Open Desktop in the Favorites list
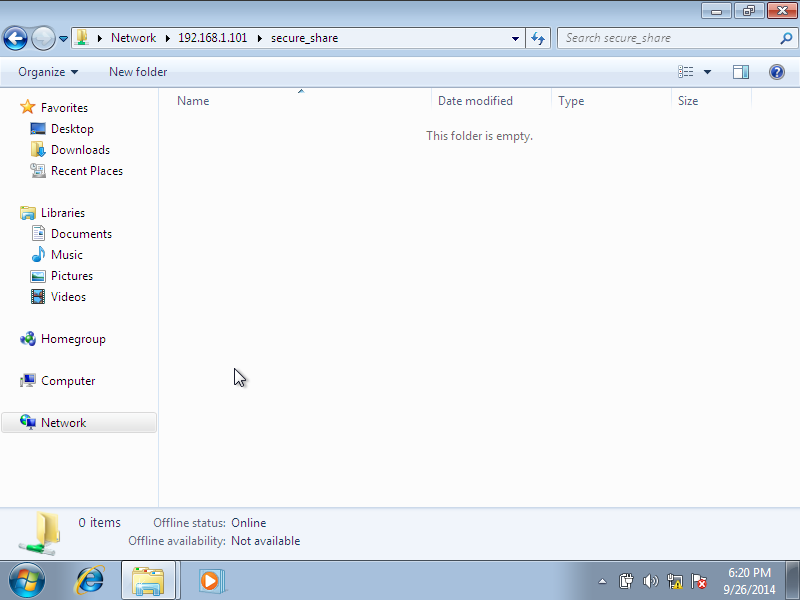The height and width of the screenshot is (600, 800). (x=72, y=129)
